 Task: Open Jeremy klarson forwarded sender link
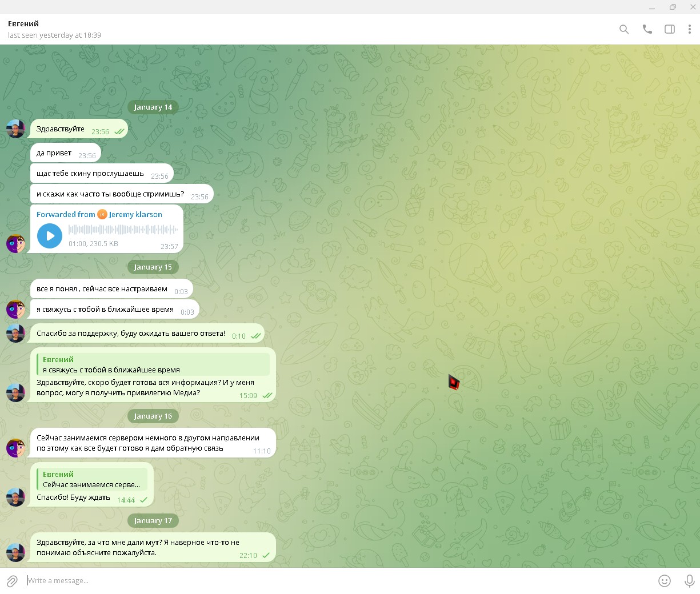click(x=135, y=215)
